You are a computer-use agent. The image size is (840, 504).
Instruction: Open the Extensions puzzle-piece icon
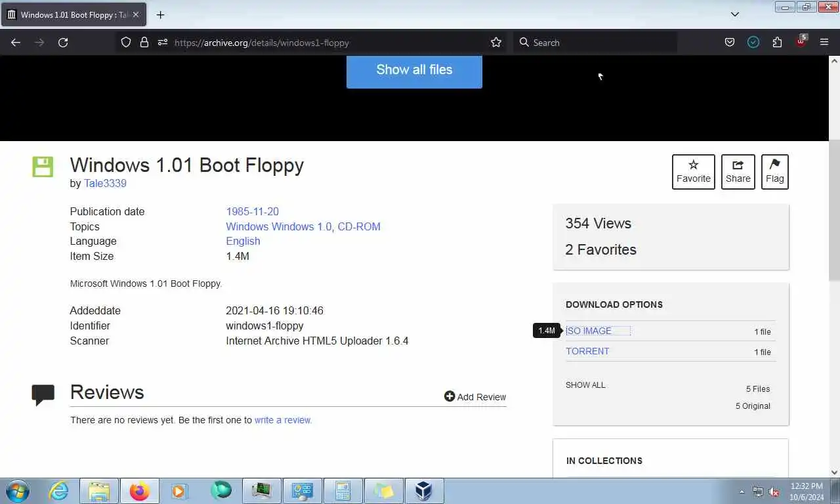777,43
